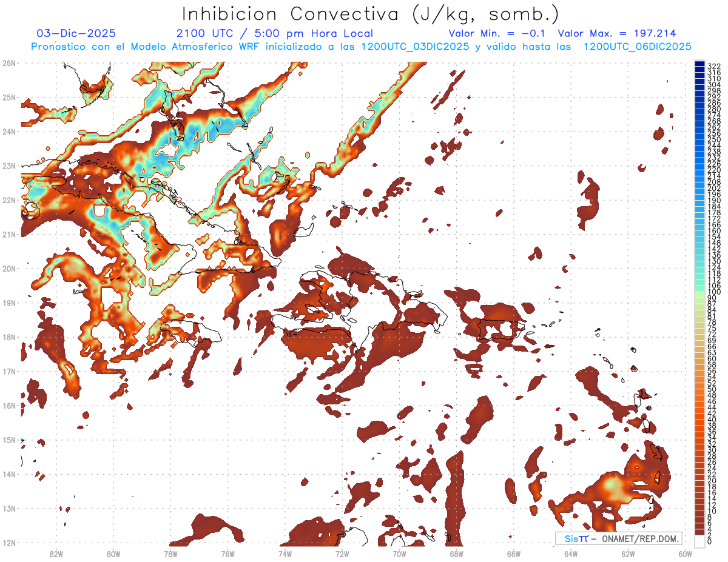Click the "Pronostico con el Modelo Atmosferico WRF" line
The width and height of the screenshot is (728, 562).
point(361,47)
